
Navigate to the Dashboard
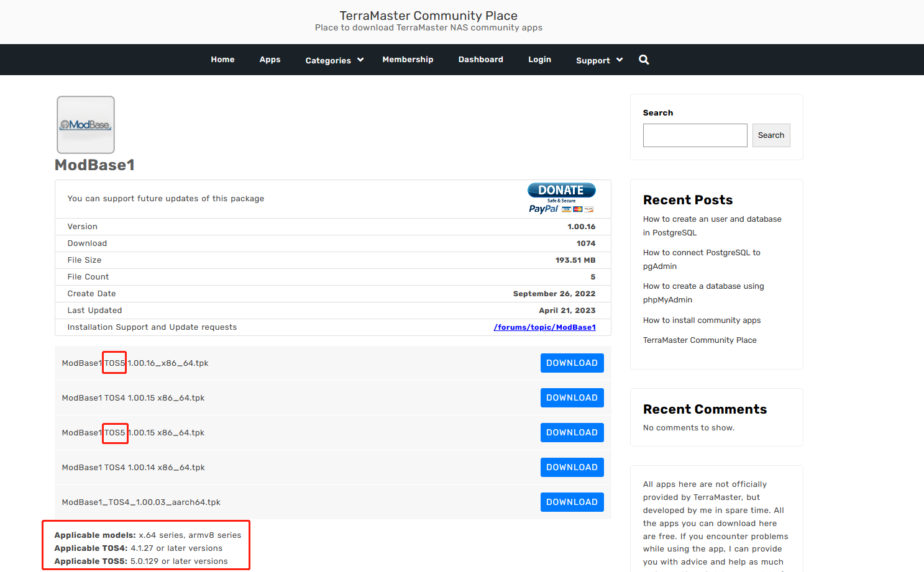tap(481, 60)
